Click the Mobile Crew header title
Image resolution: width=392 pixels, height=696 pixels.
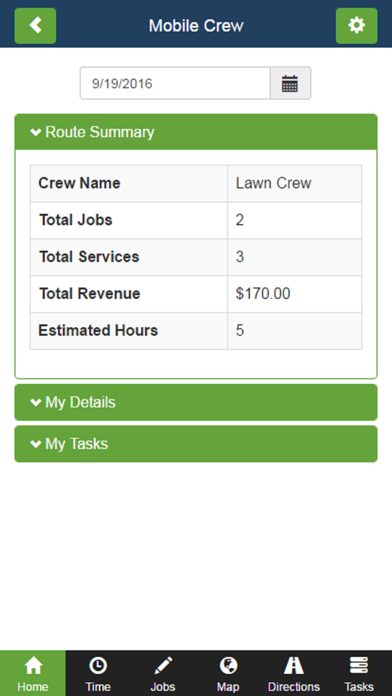pos(196,26)
